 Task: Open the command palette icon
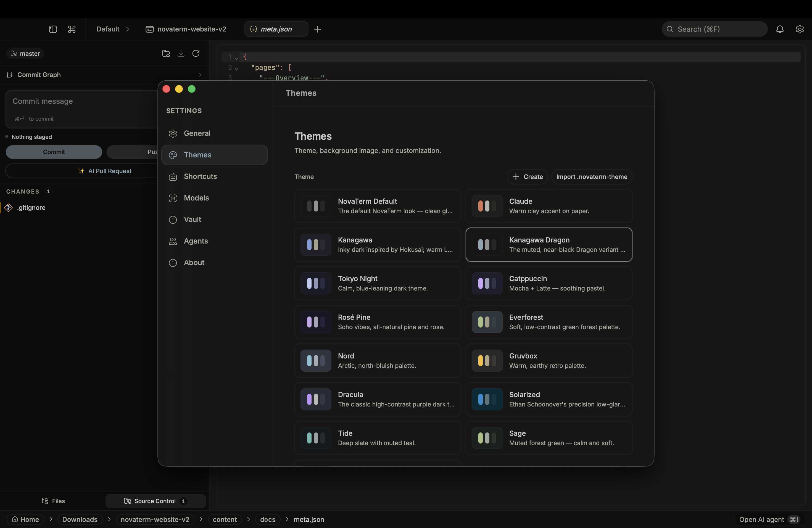72,29
